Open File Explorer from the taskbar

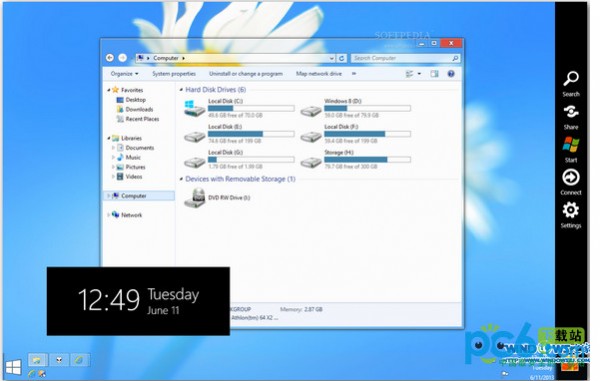pyautogui.click(x=38, y=360)
